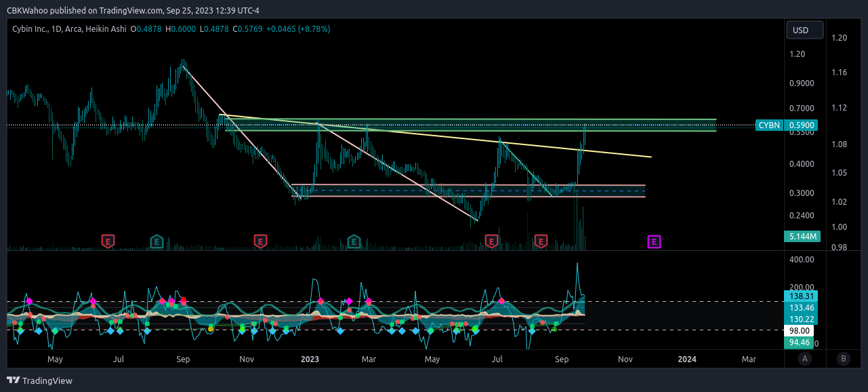The image size is (868, 392).
Task: Select the 130.22 indicator value label
Action: coord(801,319)
